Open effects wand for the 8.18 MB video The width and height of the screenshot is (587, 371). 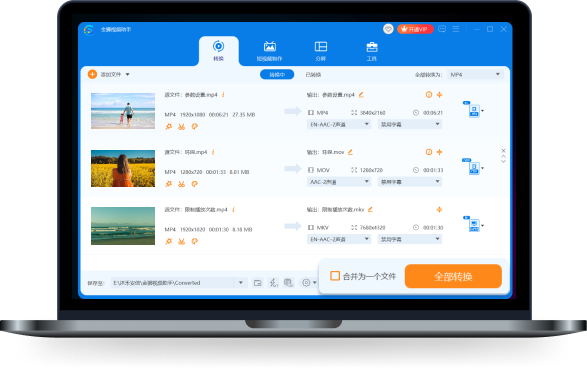point(169,241)
